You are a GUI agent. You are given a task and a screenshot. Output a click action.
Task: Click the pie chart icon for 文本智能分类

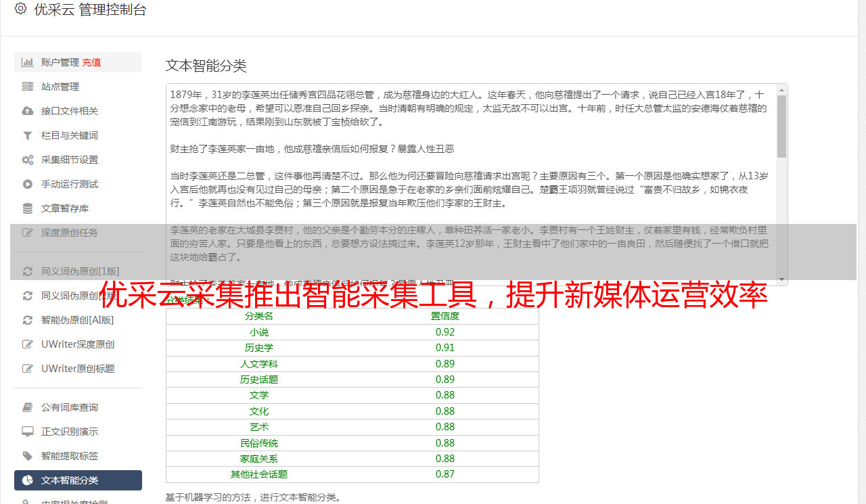coord(28,480)
